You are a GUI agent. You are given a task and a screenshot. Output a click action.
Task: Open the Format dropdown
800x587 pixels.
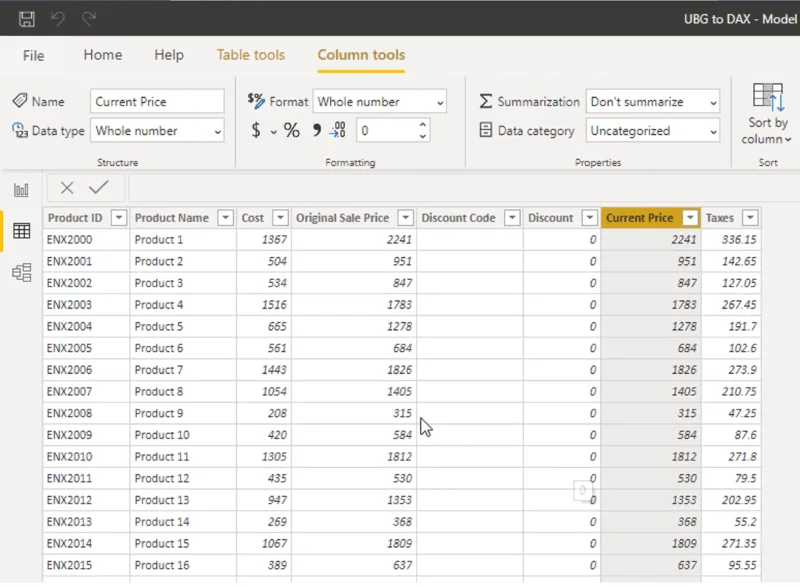point(380,101)
